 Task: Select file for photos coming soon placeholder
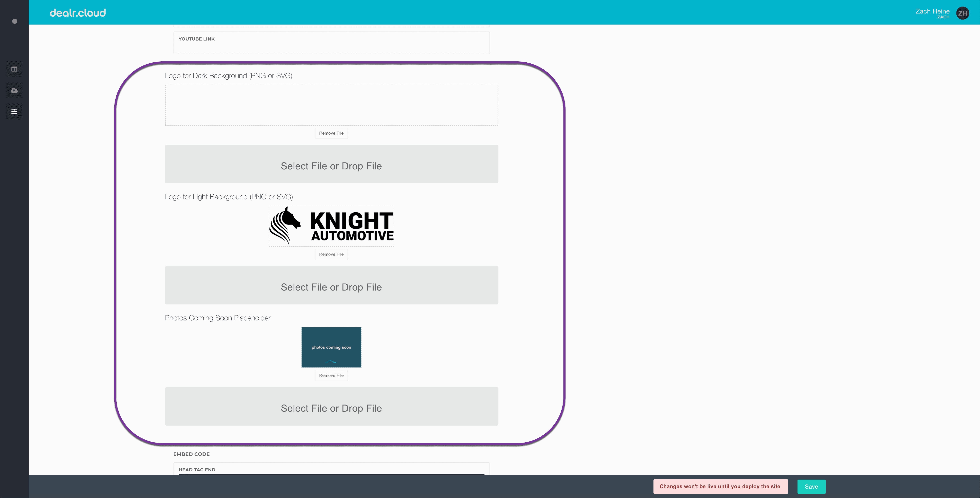coord(331,406)
